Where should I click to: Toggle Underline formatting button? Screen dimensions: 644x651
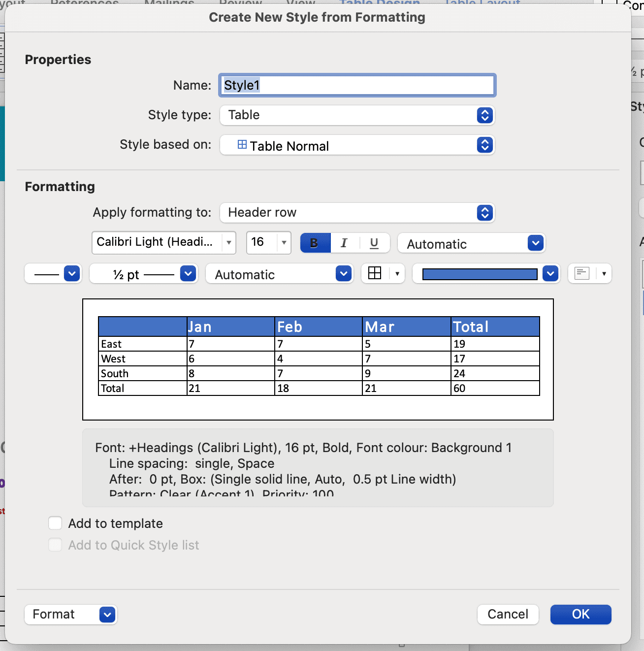pyautogui.click(x=374, y=243)
